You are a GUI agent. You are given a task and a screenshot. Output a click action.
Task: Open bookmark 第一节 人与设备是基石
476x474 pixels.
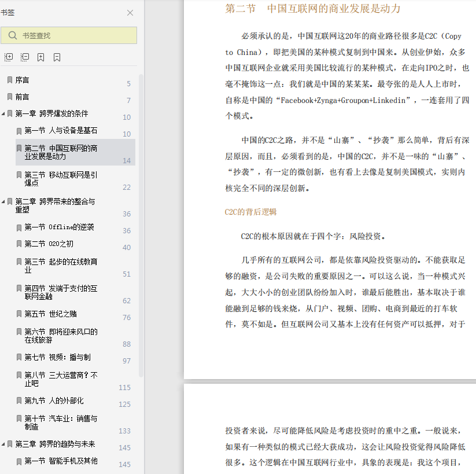61,131
